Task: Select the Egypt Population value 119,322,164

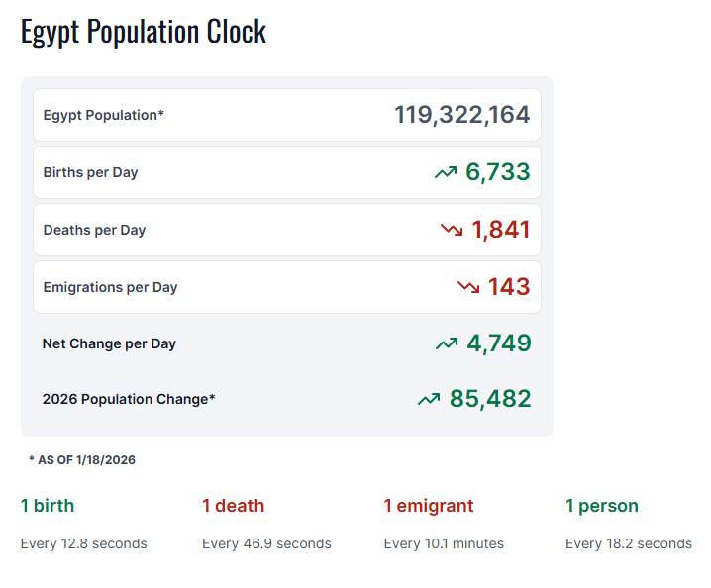Action: pos(461,115)
